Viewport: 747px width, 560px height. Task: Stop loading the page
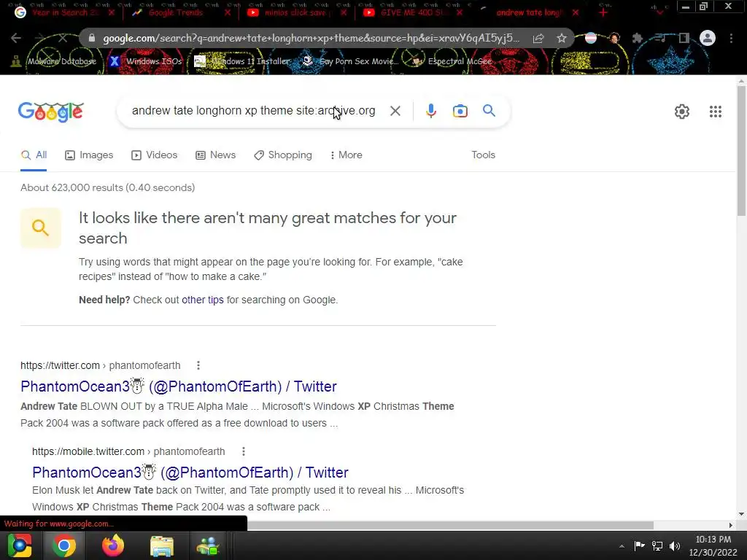click(63, 38)
